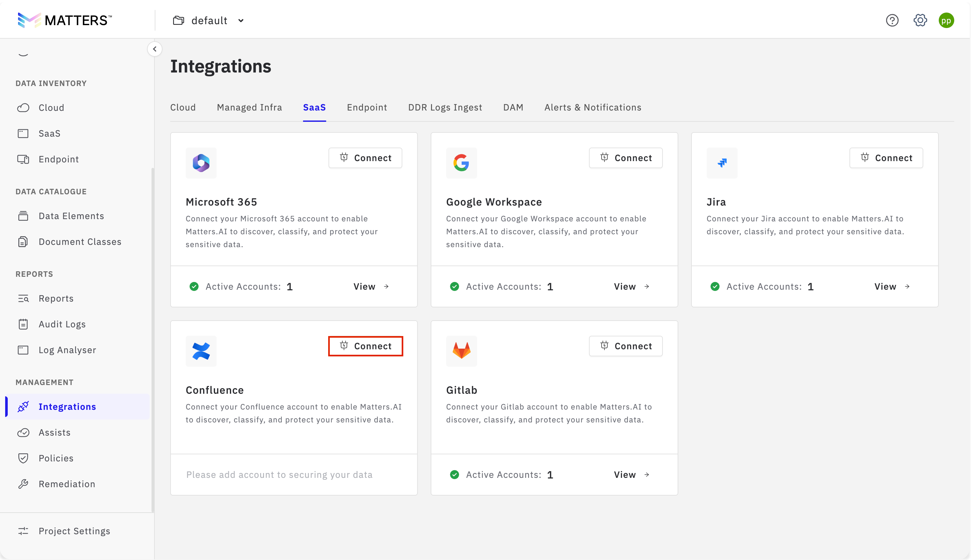Click the folder icon beside default

(x=179, y=20)
